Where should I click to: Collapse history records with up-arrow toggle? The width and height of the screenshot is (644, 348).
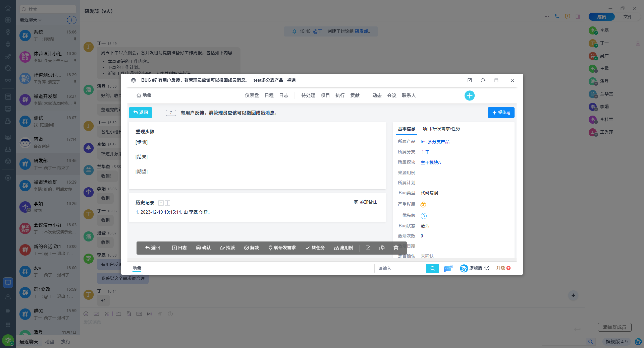click(161, 203)
